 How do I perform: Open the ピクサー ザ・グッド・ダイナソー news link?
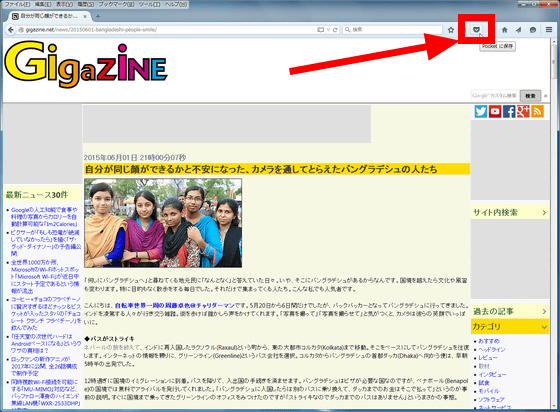click(x=46, y=243)
